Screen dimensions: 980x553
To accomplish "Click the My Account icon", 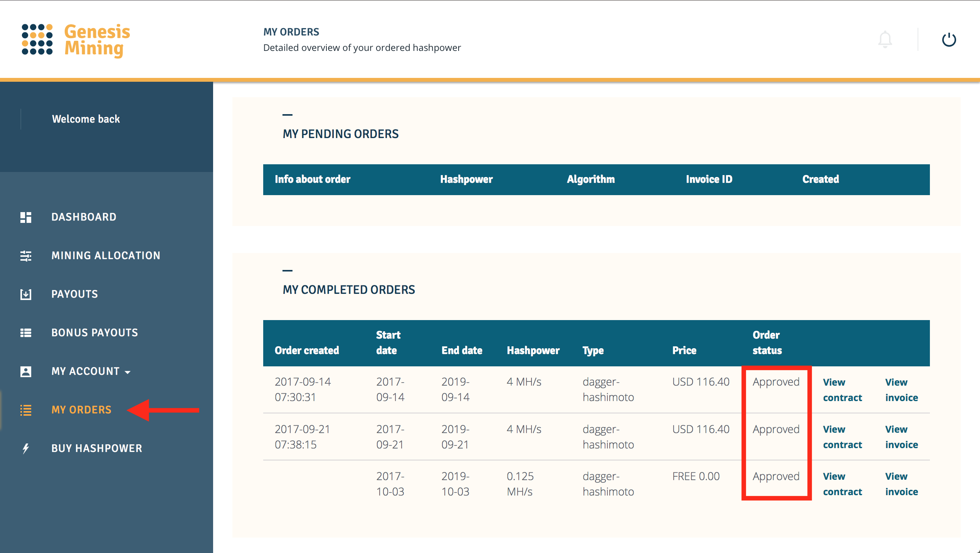I will pyautogui.click(x=25, y=371).
